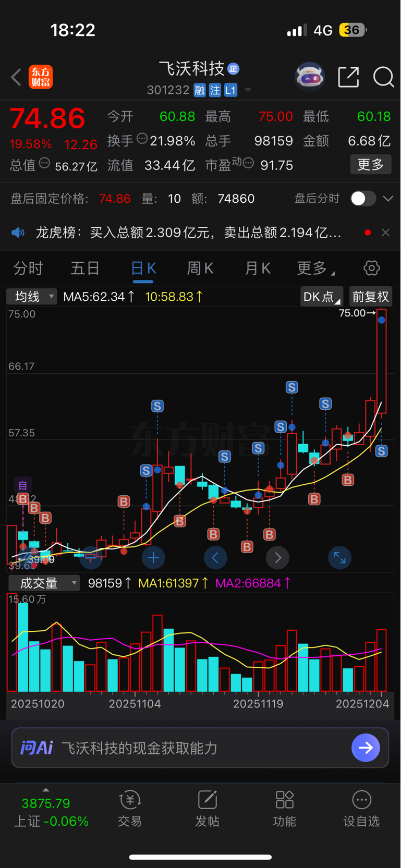Tap the 10:58.83 MA10 value
Viewport: 401px width, 868px height.
[x=174, y=297]
